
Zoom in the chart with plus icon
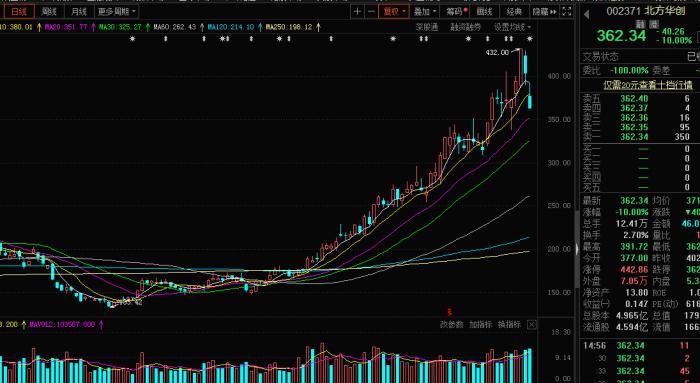(357, 12)
